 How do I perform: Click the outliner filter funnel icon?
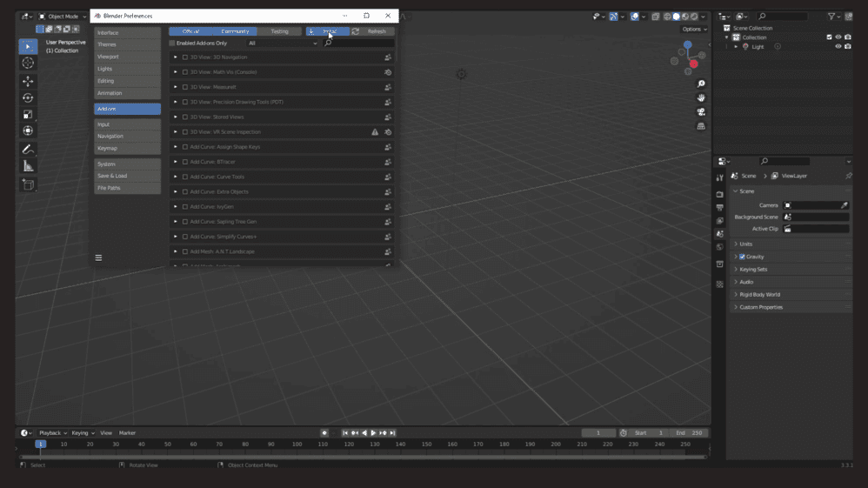coord(831,17)
